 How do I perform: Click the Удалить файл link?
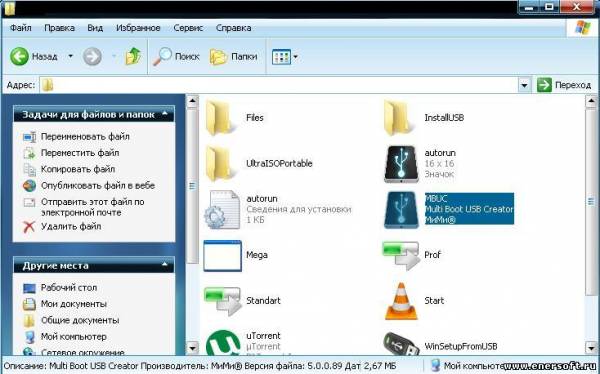[x=71, y=227]
